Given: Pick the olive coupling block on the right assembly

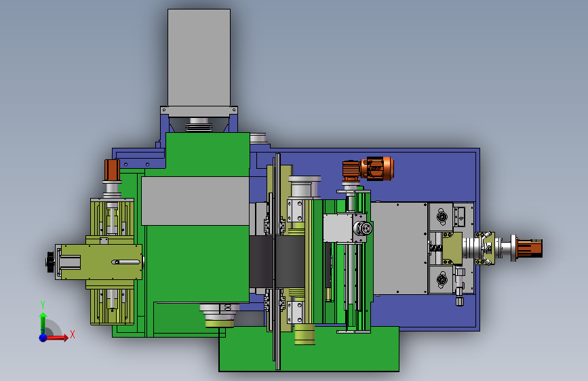Looking at the screenshot, I should (x=452, y=248).
